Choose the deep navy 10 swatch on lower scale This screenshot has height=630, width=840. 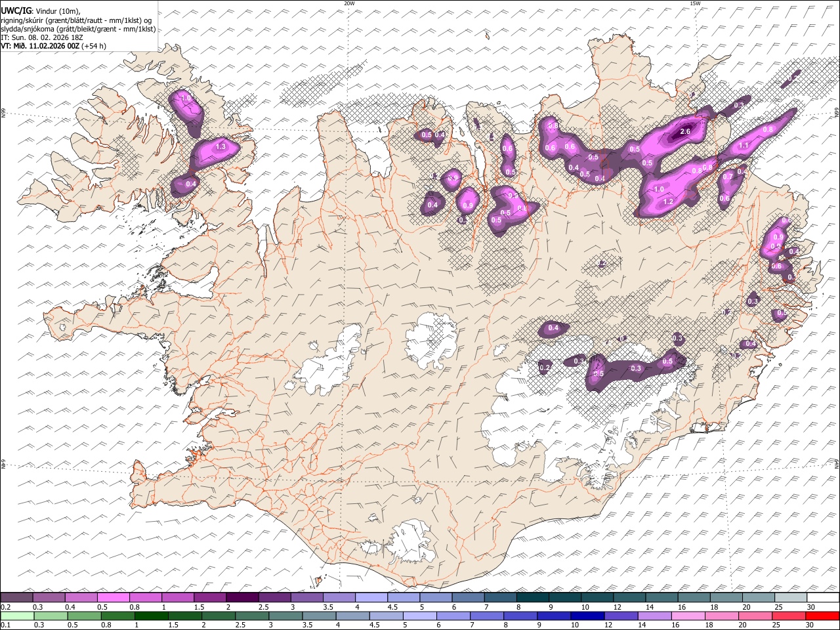point(587,616)
